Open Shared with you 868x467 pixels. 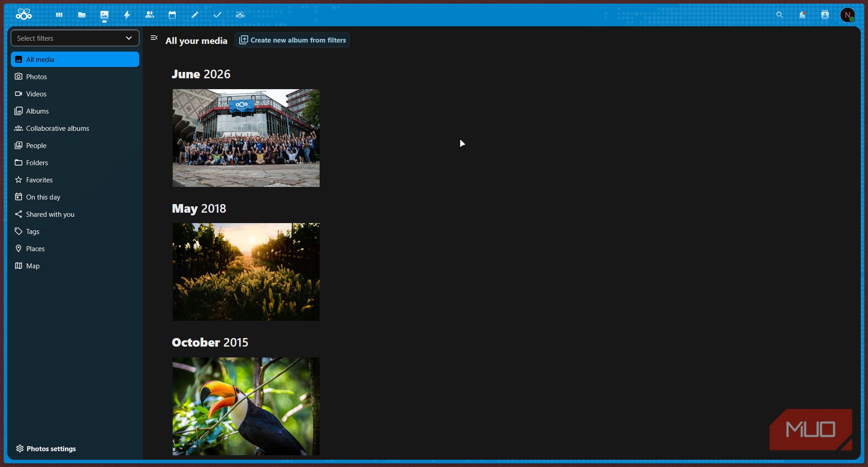75,214
